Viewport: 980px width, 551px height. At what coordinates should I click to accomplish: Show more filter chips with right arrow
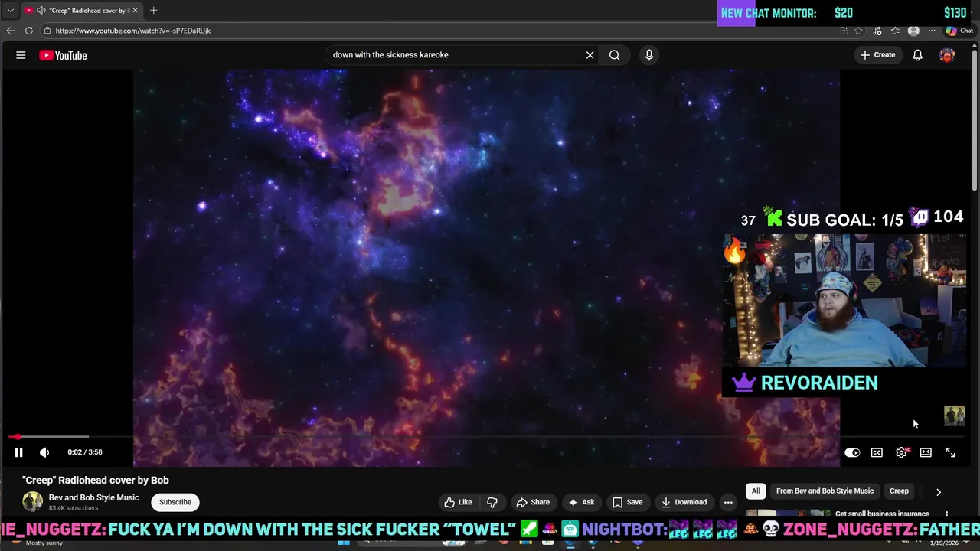pyautogui.click(x=939, y=492)
